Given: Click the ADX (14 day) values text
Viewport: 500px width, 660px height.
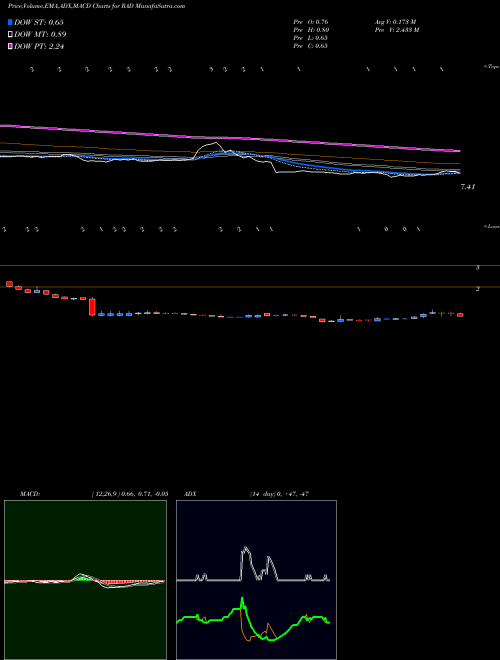Looking at the screenshot, I should tap(279, 494).
